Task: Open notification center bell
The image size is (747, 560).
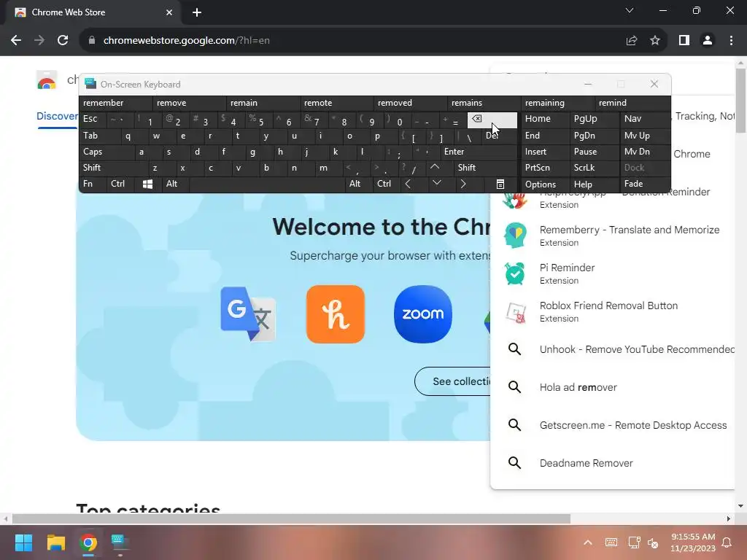Action: 727,542
